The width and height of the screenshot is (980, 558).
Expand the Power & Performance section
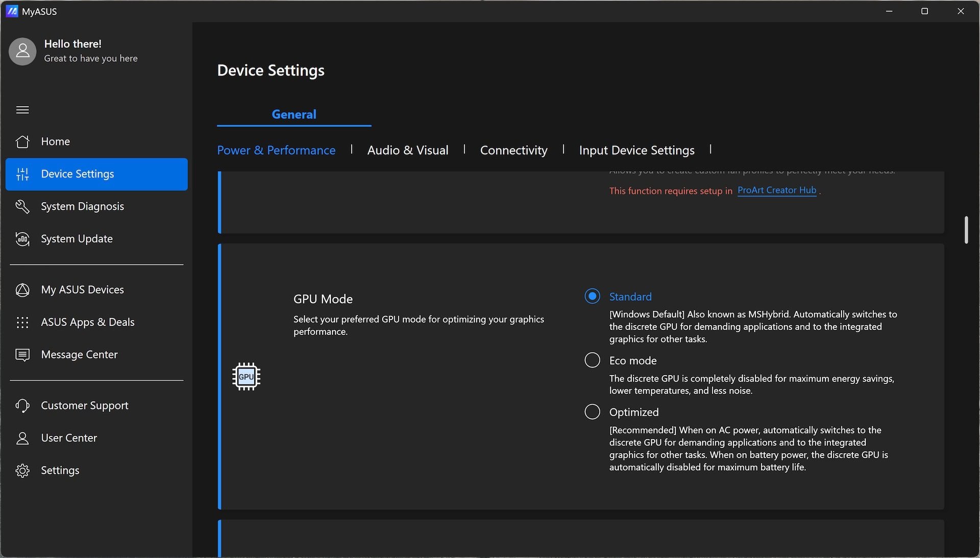276,150
